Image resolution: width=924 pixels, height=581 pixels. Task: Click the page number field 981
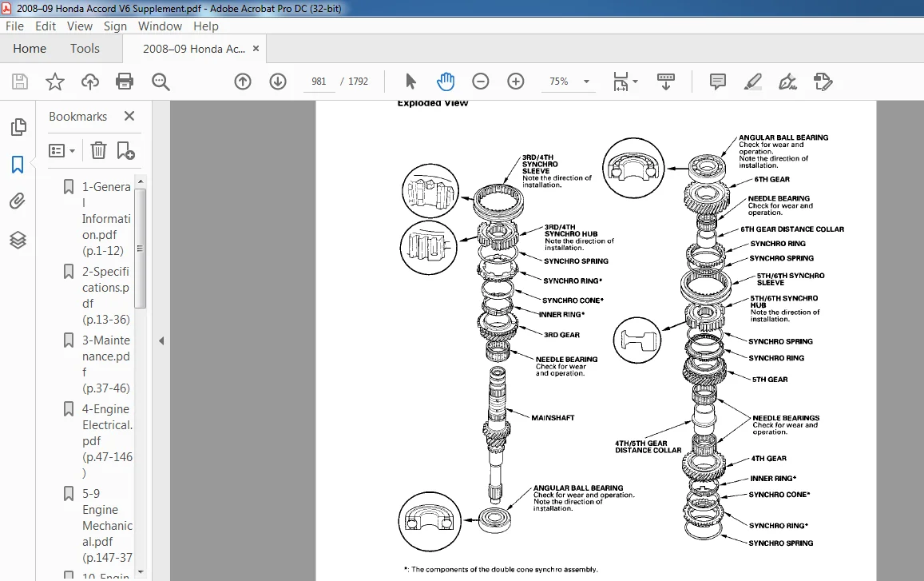[319, 82]
